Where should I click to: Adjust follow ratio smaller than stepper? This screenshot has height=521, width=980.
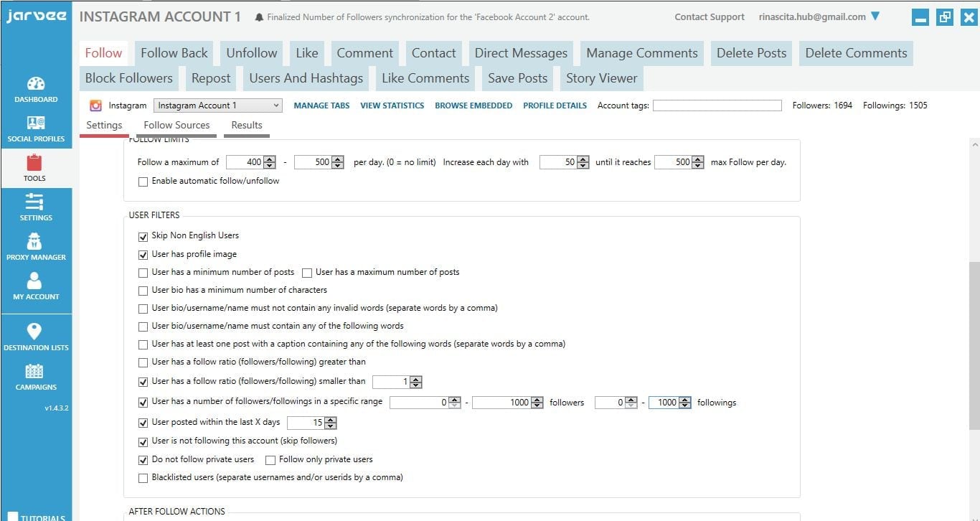tap(415, 382)
